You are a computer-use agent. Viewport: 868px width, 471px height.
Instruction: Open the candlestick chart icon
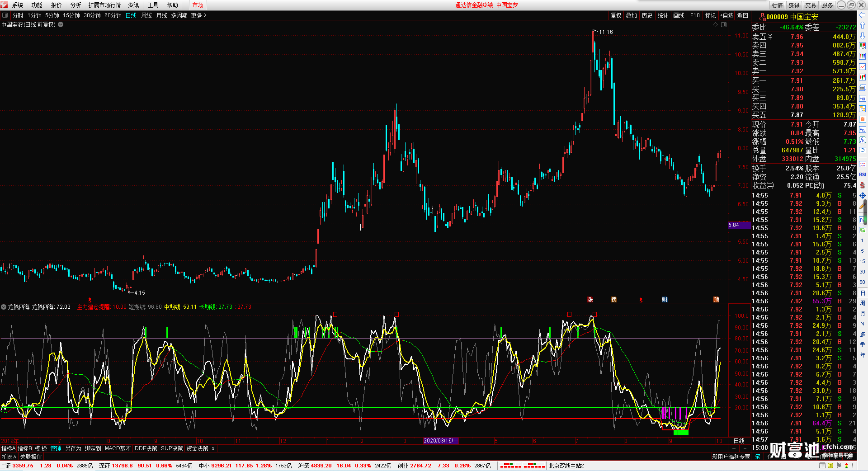862,77
